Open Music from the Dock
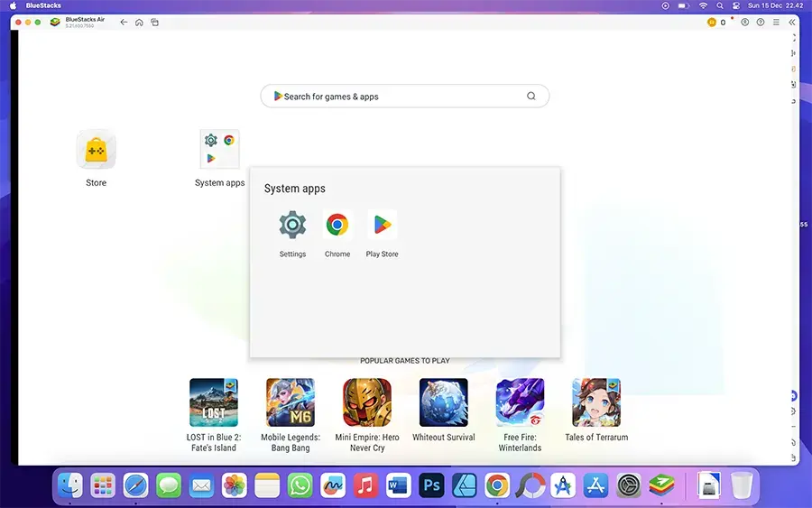812x508 pixels. click(x=365, y=485)
